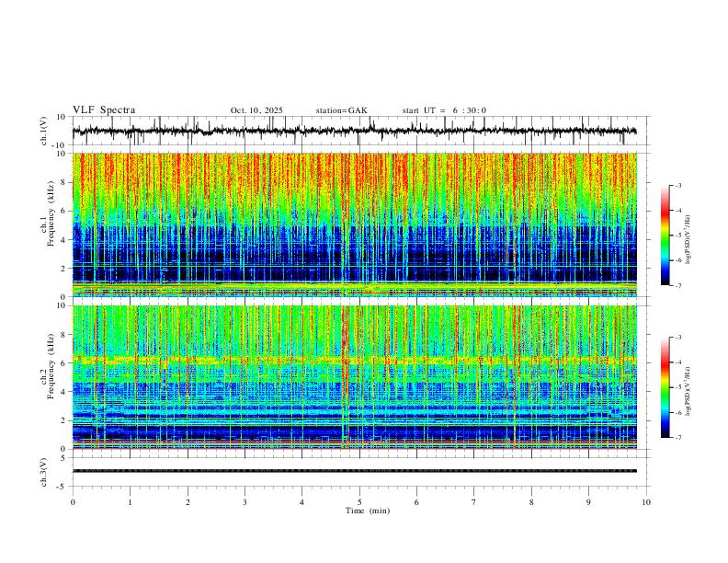Click the ch.3 flat black signal trace
The width and height of the screenshot is (728, 563).
click(354, 471)
